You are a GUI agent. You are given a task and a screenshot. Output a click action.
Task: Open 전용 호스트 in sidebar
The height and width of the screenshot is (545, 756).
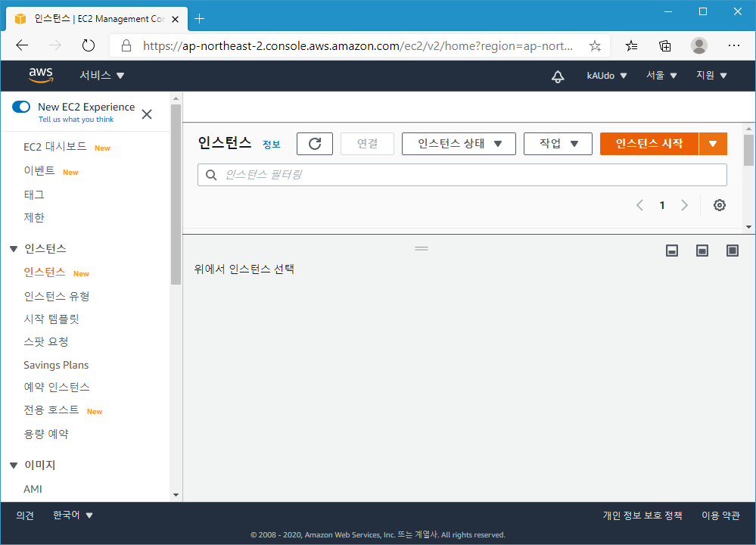[x=51, y=410]
